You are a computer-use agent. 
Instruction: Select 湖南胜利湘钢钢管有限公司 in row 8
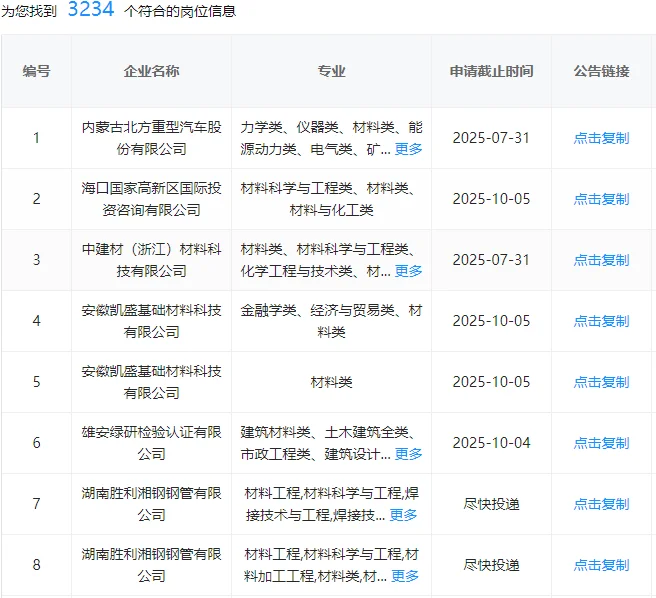151,565
